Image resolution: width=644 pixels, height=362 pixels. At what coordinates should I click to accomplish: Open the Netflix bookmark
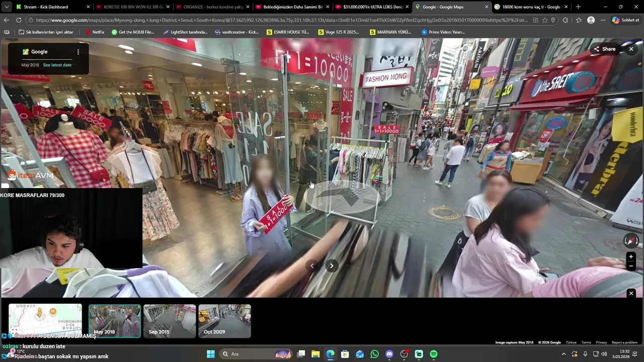[x=95, y=32]
